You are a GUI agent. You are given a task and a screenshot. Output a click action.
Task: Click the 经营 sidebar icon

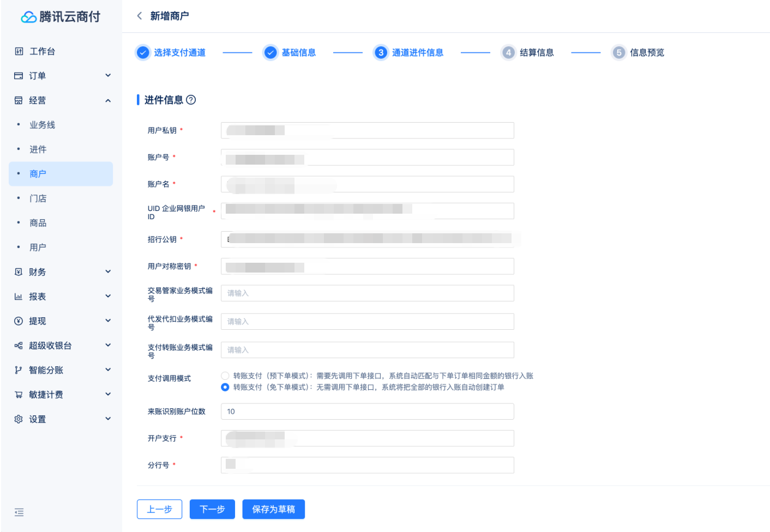19,100
